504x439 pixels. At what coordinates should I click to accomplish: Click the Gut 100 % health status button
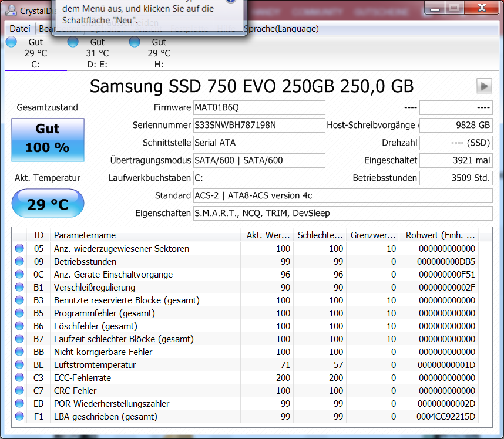(48, 140)
